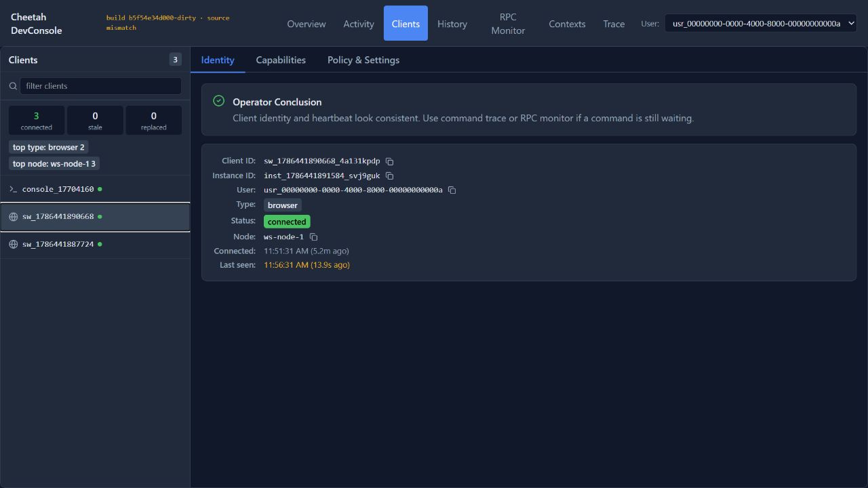This screenshot has width=868, height=488.
Task: Click the green checkmark icon in Operator Conclusion
Action: (218, 101)
